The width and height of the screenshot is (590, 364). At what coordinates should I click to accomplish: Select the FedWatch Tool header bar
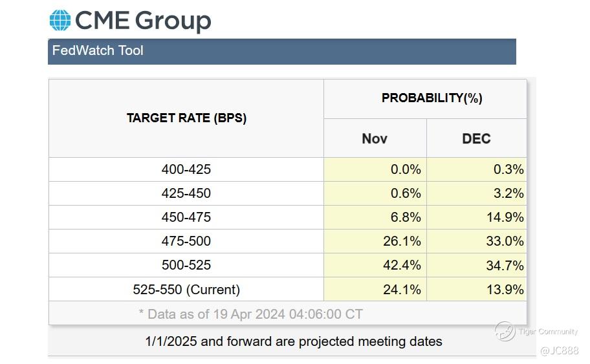click(x=281, y=51)
